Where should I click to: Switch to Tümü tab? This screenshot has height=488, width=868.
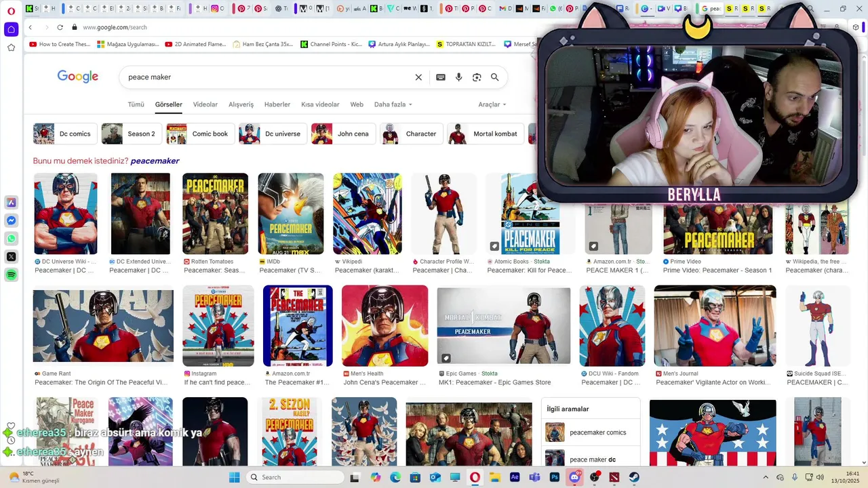tap(136, 104)
